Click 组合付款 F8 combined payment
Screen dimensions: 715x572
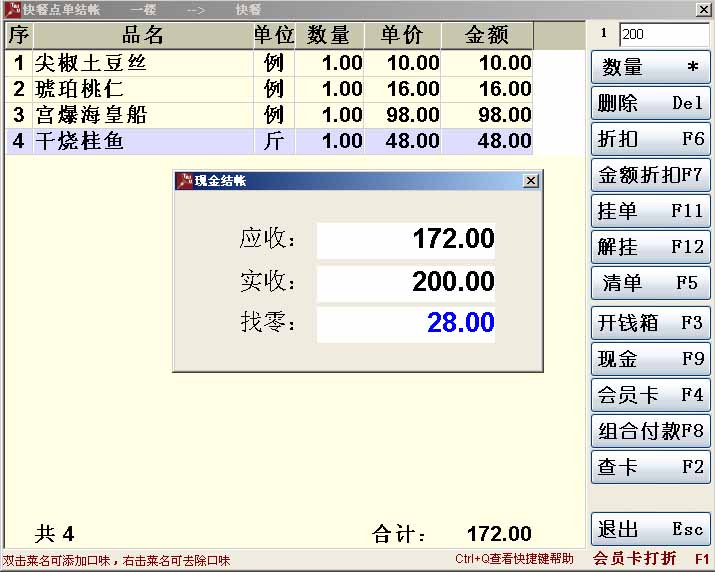[x=650, y=431]
